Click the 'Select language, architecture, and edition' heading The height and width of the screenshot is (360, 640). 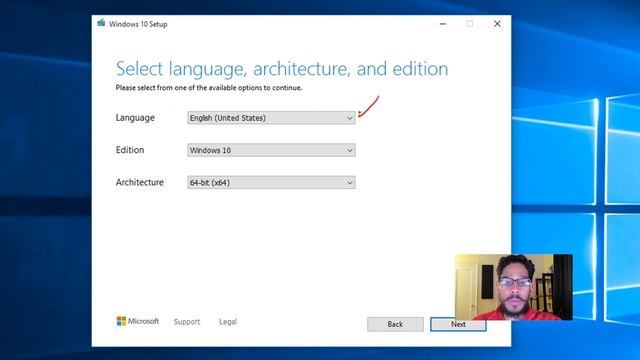pos(282,69)
